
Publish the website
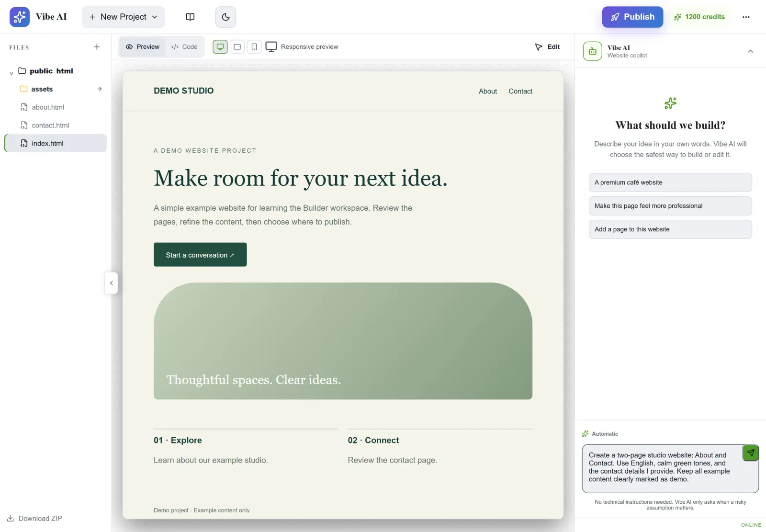632,17
